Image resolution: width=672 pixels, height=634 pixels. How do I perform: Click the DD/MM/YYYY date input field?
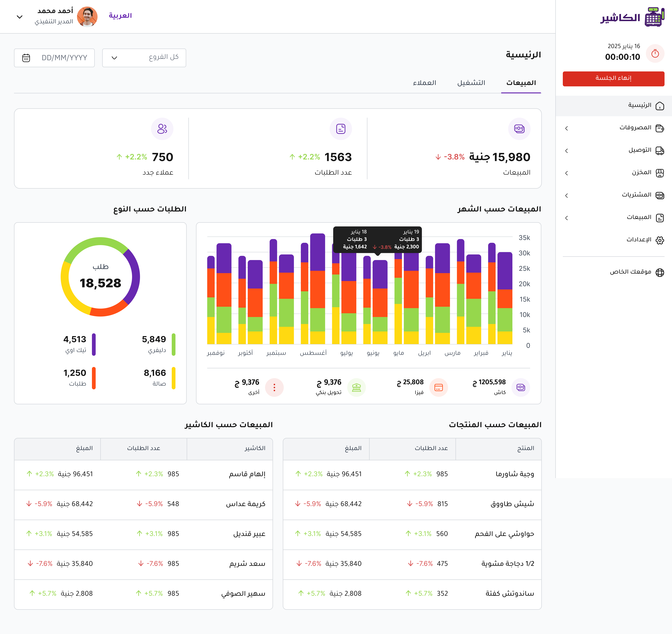[x=64, y=58]
